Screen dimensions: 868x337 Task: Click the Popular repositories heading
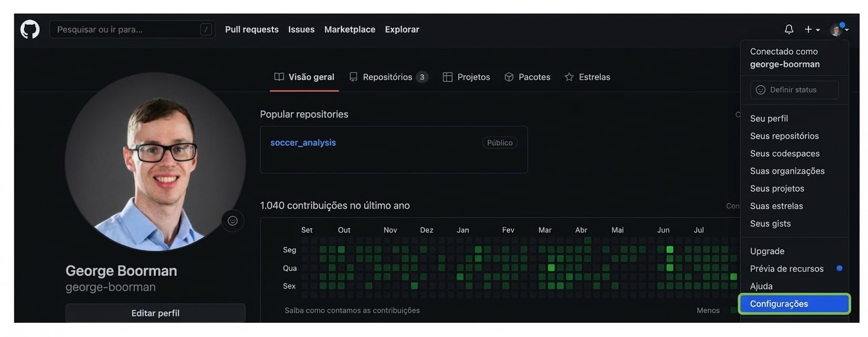[304, 114]
